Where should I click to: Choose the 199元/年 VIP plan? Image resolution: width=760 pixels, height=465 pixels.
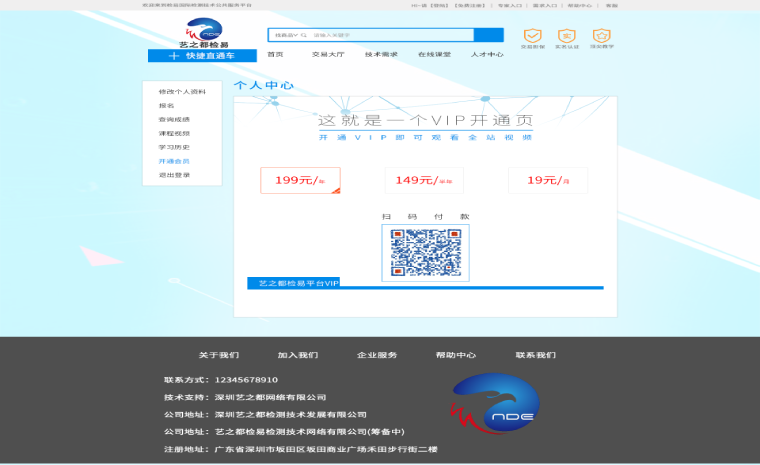click(301, 180)
